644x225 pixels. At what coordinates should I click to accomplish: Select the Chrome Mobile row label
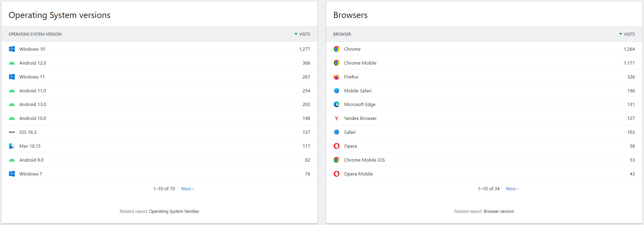click(360, 63)
